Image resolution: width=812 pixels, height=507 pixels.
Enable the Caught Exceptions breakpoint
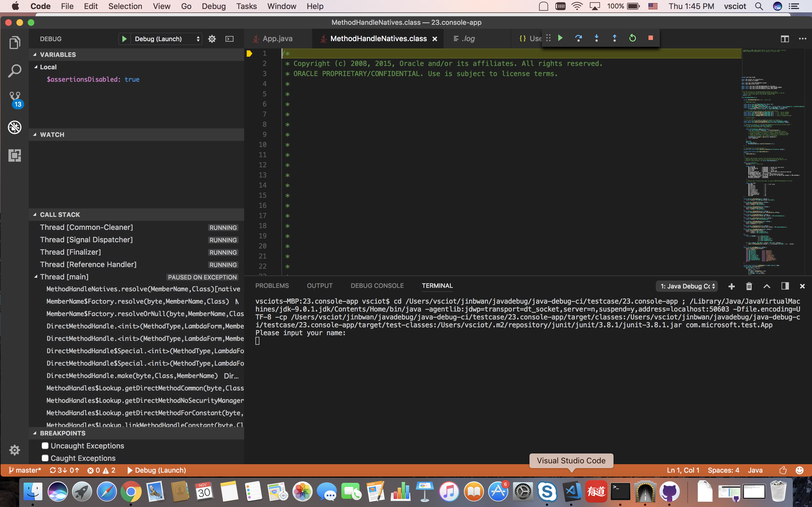[45, 458]
